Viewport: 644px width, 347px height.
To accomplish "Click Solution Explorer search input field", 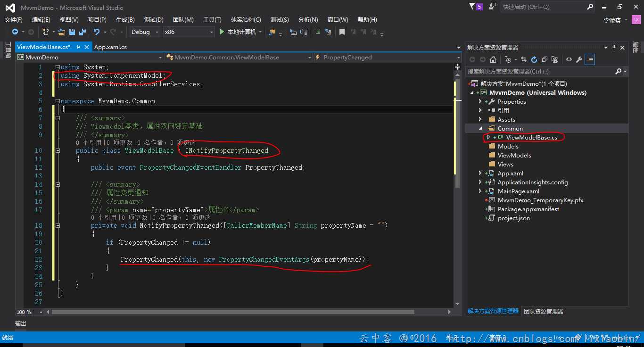I will pos(540,72).
